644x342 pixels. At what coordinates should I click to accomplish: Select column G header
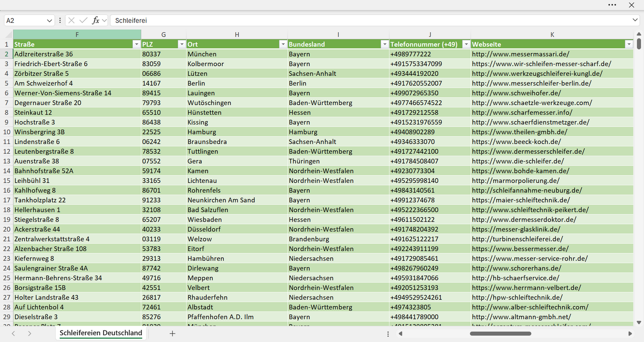coord(164,34)
